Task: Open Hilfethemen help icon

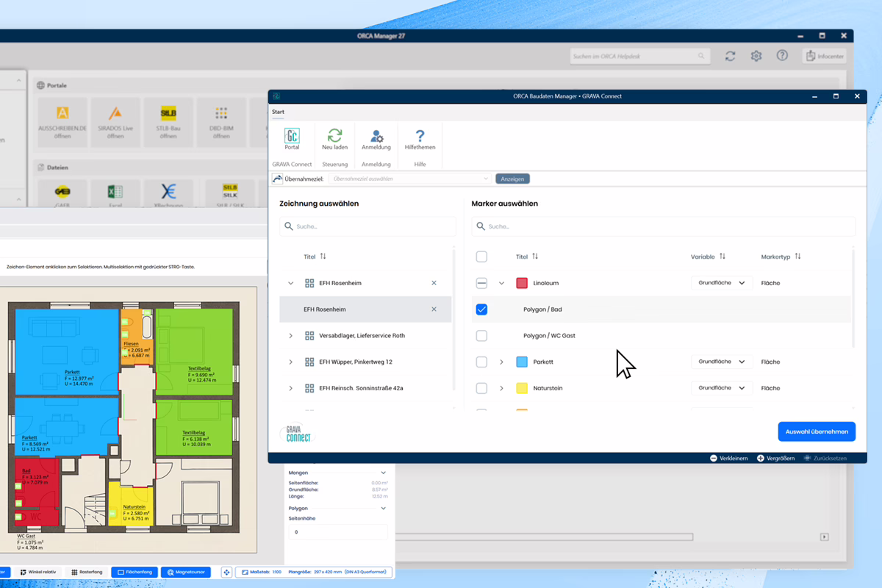Action: pyautogui.click(x=420, y=137)
